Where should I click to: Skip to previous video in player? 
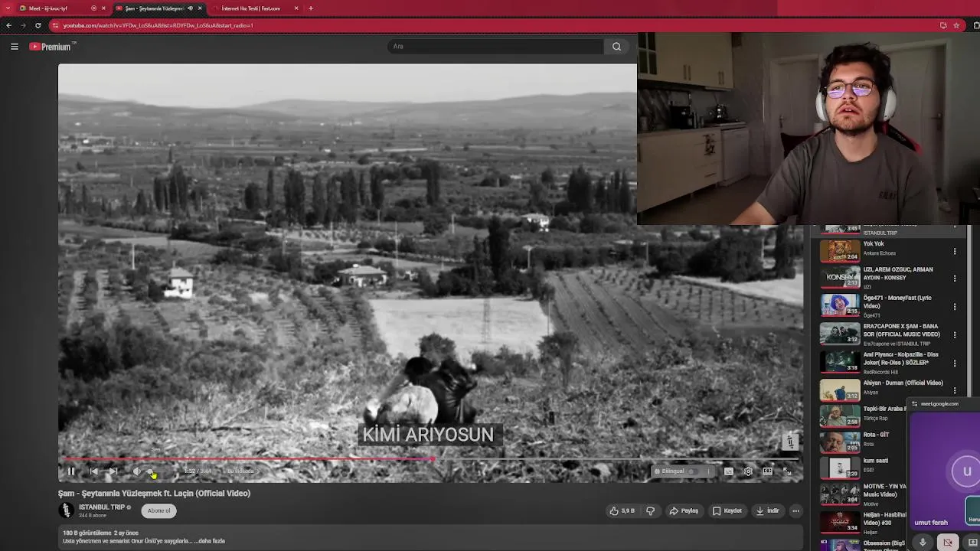(93, 471)
